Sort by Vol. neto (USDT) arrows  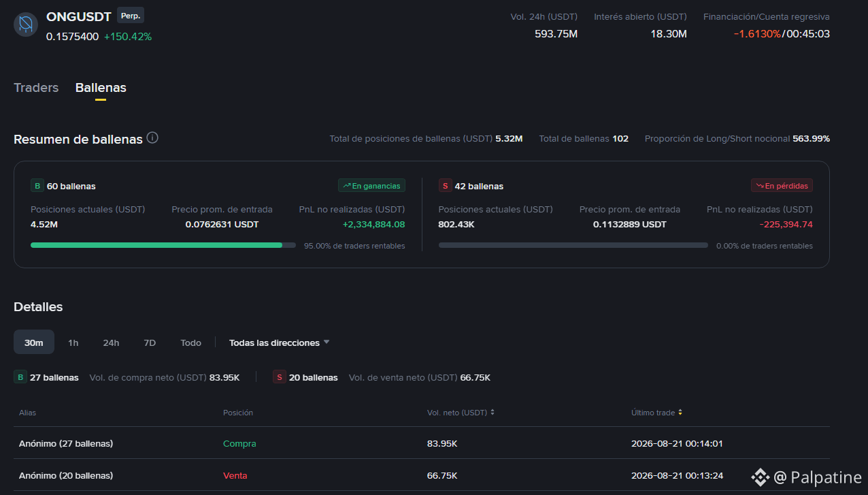click(493, 413)
